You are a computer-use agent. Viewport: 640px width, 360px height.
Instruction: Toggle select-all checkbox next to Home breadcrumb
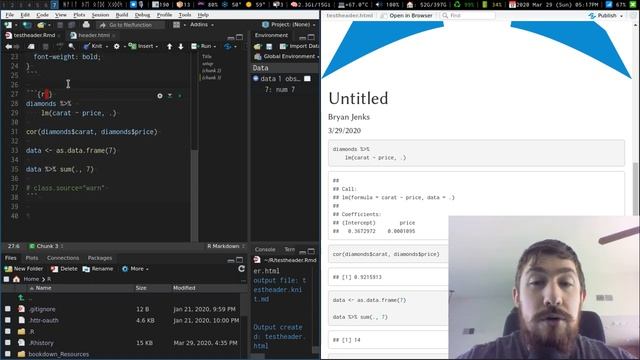pos(6,279)
